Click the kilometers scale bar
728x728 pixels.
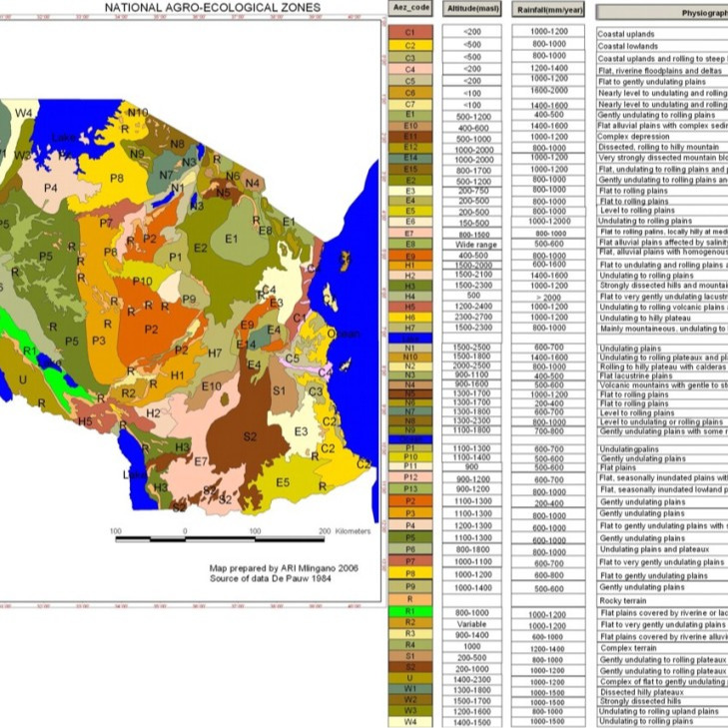click(219, 539)
